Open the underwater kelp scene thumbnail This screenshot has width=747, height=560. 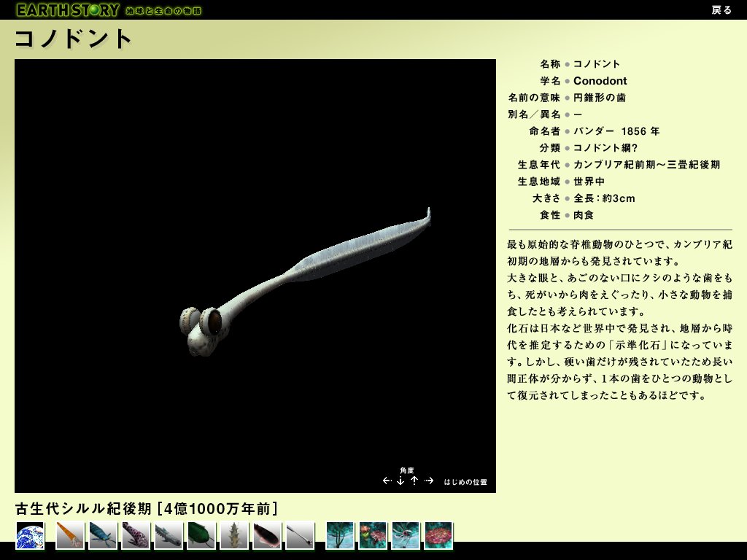tap(340, 534)
